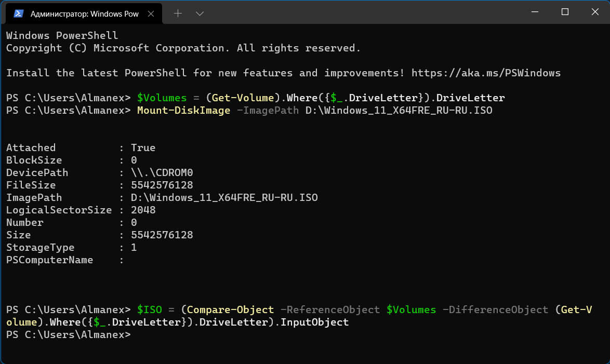Click the Attached value True

143,148
